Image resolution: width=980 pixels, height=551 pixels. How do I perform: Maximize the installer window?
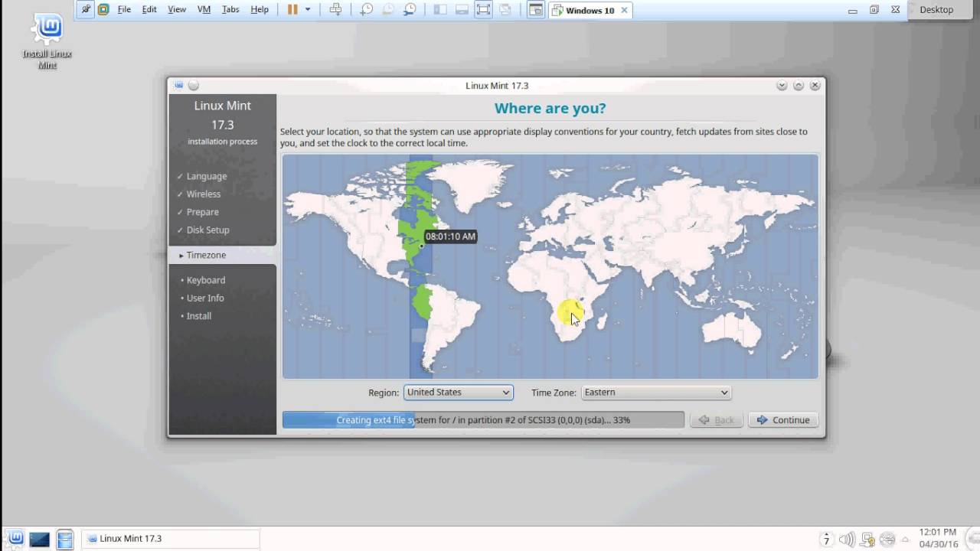799,85
